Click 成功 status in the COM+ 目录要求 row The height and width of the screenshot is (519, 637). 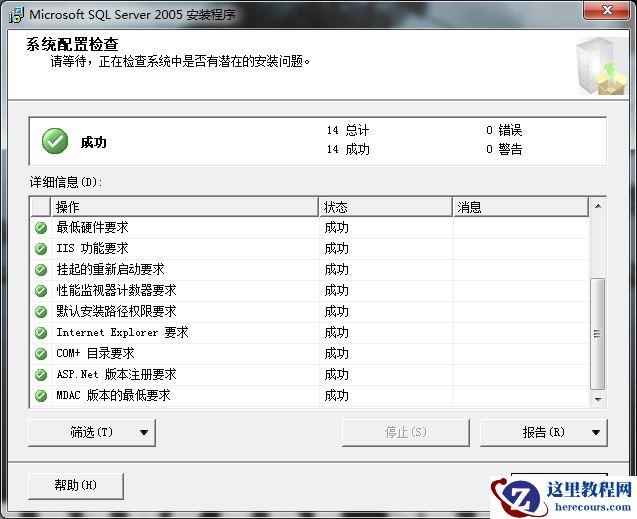pos(336,353)
